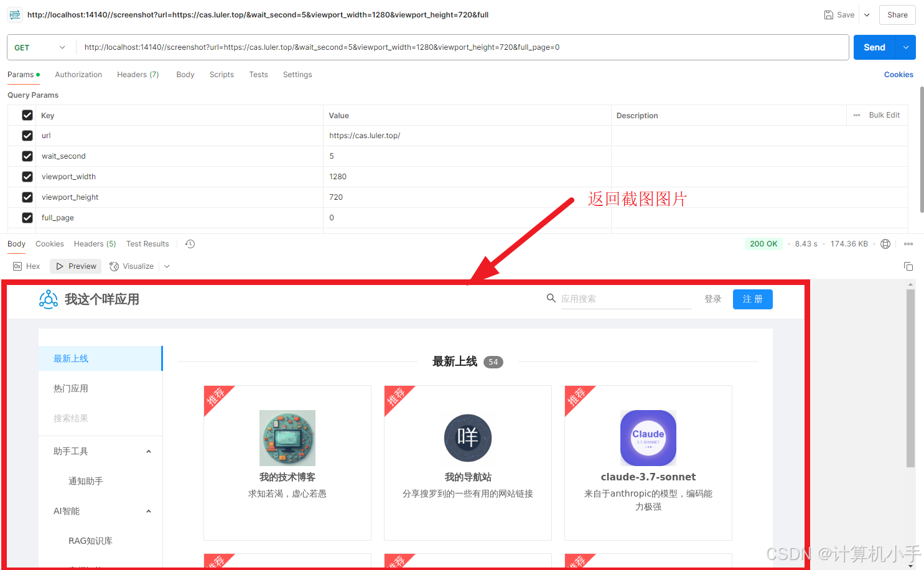Screen dimensions: 924x570
Task: Uncheck the wait_second parameter checkbox
Action: [x=27, y=156]
